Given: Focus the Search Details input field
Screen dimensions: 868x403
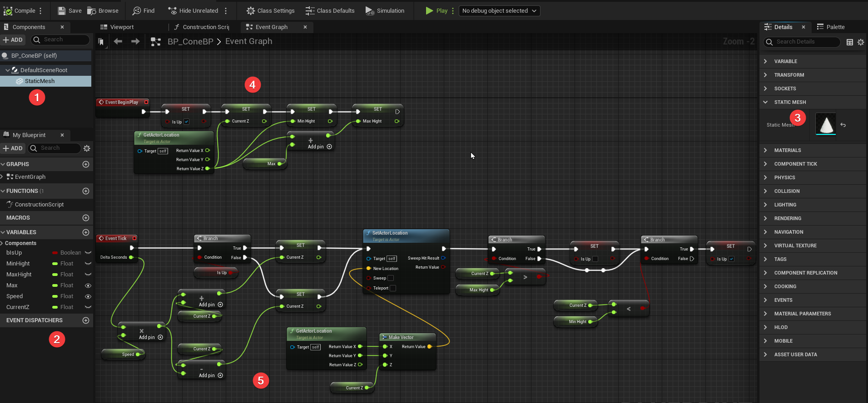Looking at the screenshot, I should 802,42.
